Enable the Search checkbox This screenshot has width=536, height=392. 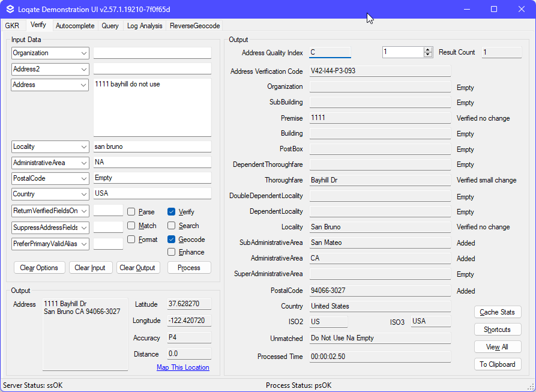tap(172, 226)
